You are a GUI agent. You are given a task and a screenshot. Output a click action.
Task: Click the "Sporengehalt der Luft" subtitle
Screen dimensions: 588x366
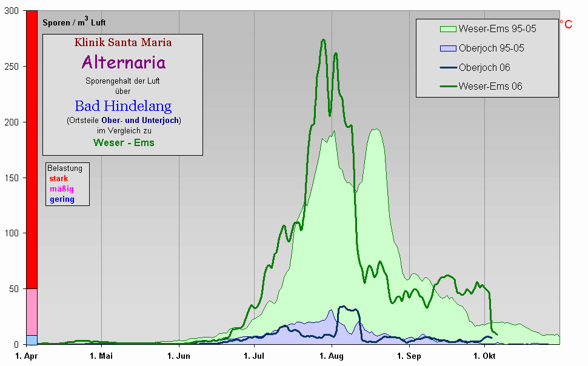[x=122, y=81]
